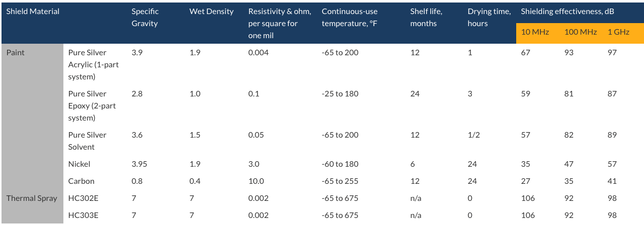Click the HC303E row label
The width and height of the screenshot is (644, 225).
pyautogui.click(x=84, y=215)
